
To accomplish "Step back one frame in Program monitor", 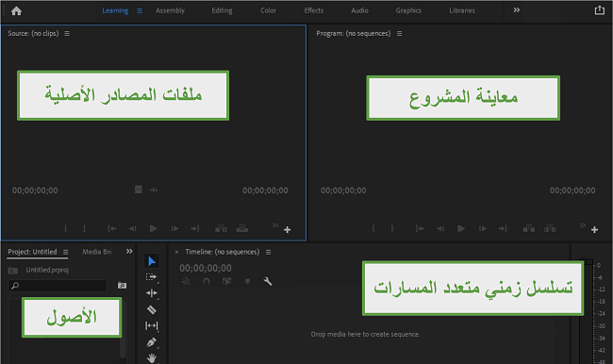I will point(440,228).
